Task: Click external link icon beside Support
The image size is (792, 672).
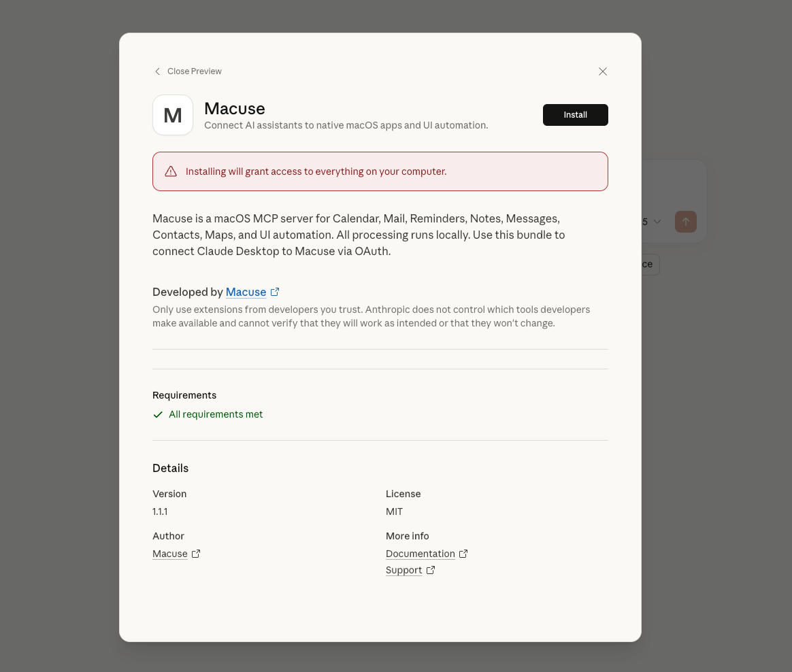Action: (431, 570)
